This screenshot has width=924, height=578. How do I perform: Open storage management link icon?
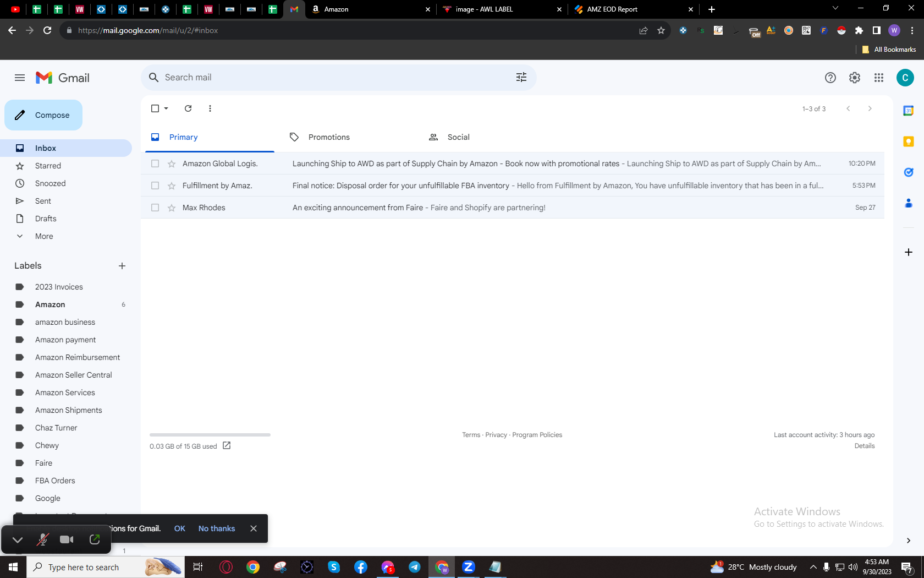click(227, 446)
